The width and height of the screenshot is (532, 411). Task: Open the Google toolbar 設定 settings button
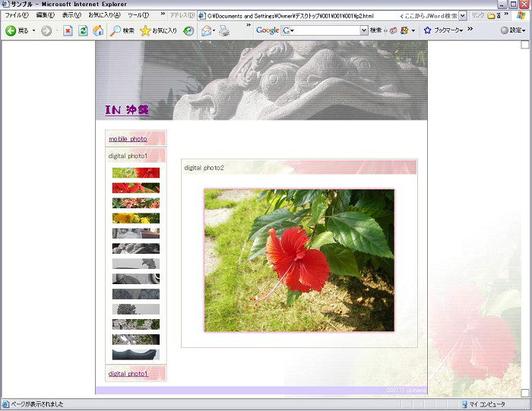pos(513,30)
